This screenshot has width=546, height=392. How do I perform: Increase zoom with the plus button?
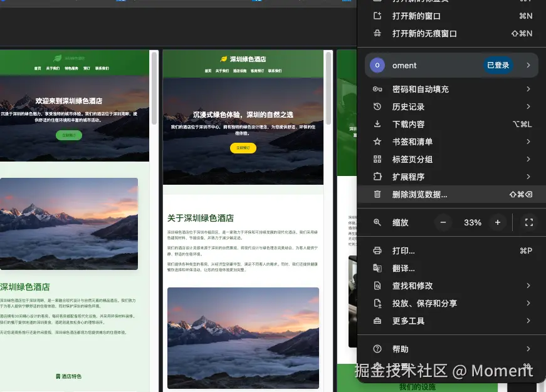click(x=498, y=222)
